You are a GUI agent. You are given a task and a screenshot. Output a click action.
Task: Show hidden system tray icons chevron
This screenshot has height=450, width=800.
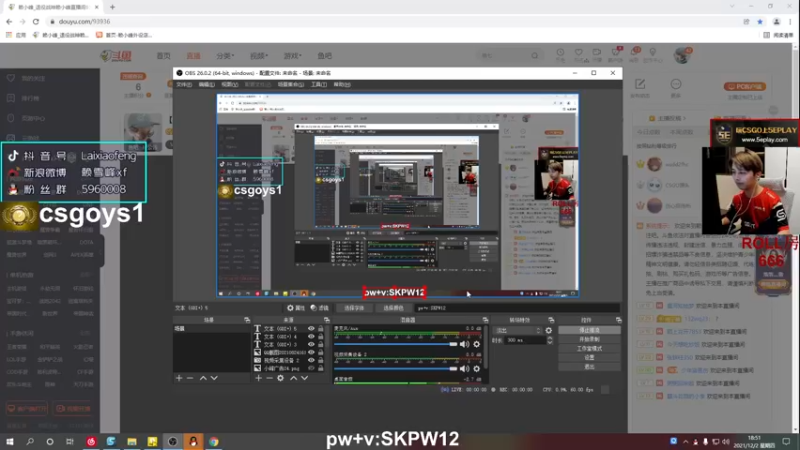tap(685, 441)
